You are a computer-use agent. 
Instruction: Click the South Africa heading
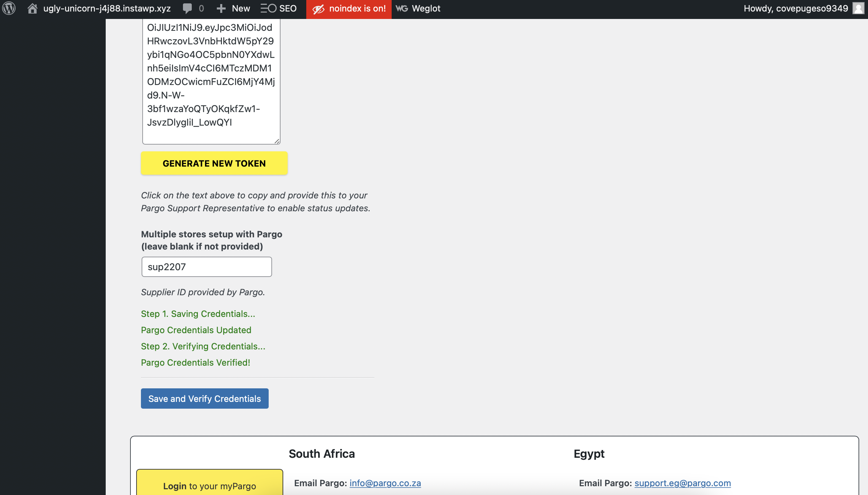click(x=322, y=453)
